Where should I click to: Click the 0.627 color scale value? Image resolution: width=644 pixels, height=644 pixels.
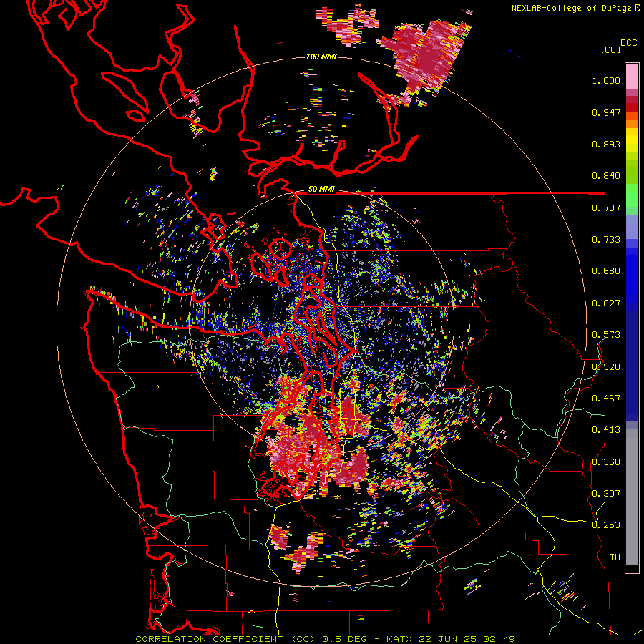pyautogui.click(x=606, y=303)
